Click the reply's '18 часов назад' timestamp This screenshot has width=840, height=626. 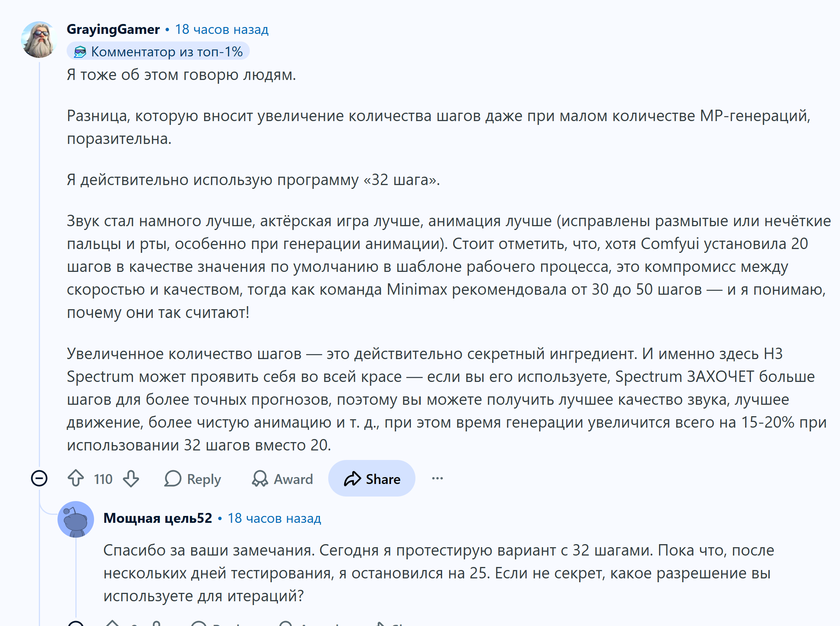coord(274,518)
